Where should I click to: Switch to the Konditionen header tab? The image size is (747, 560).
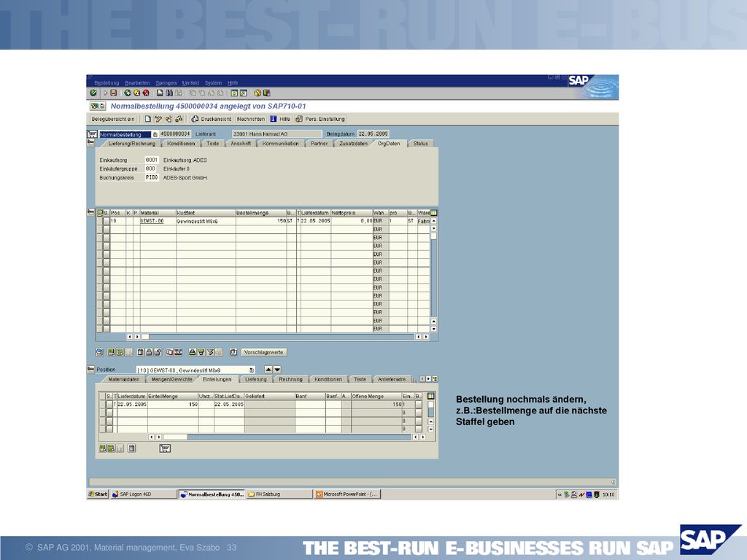(181, 144)
